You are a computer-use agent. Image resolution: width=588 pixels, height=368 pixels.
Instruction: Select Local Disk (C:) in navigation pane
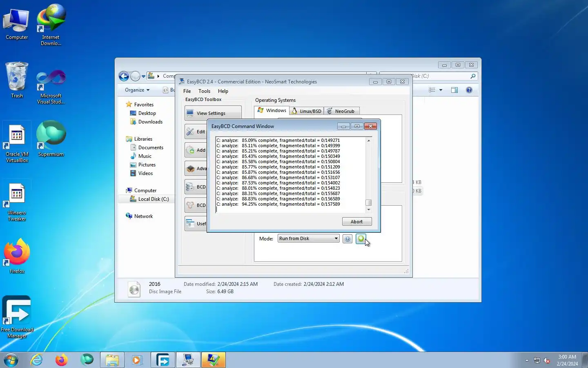tap(149, 199)
